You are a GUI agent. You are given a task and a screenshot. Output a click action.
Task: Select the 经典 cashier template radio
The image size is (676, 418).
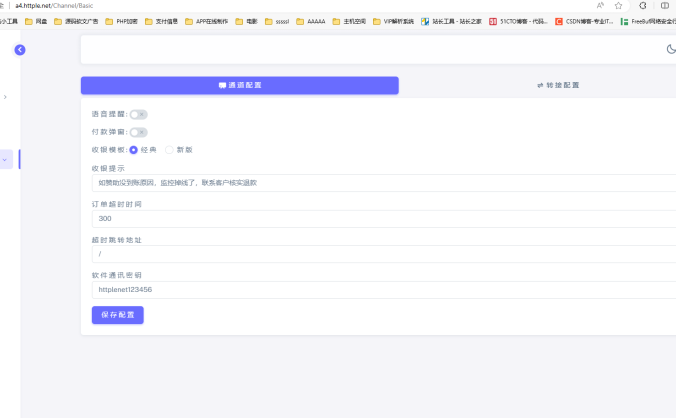[x=134, y=150]
